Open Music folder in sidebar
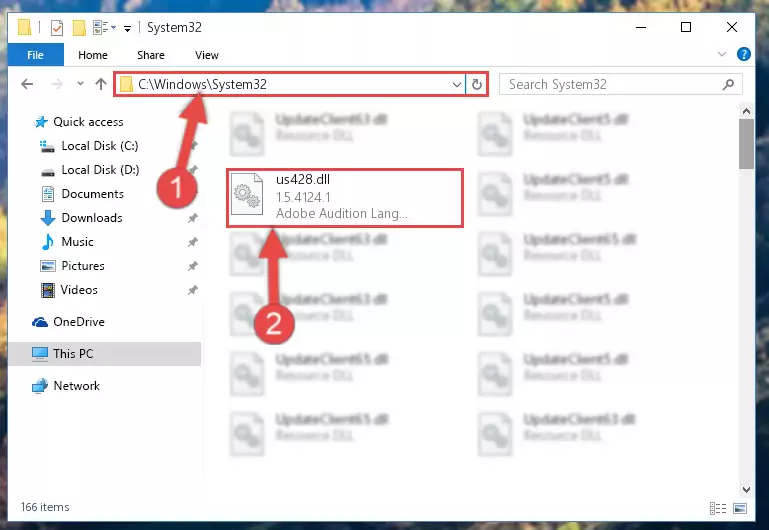This screenshot has width=769, height=530. pos(77,242)
